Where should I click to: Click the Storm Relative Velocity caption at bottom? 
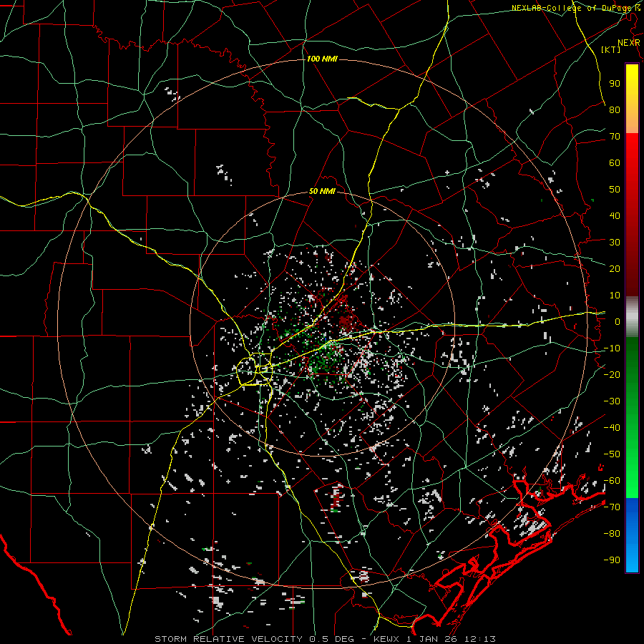click(325, 639)
